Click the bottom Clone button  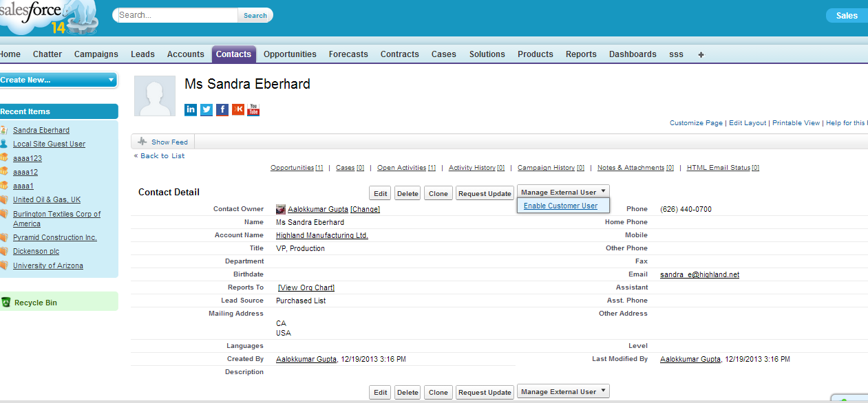pos(438,392)
